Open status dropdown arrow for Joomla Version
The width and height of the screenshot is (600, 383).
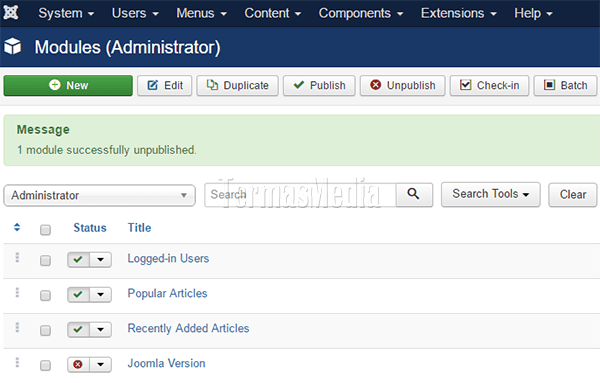101,365
